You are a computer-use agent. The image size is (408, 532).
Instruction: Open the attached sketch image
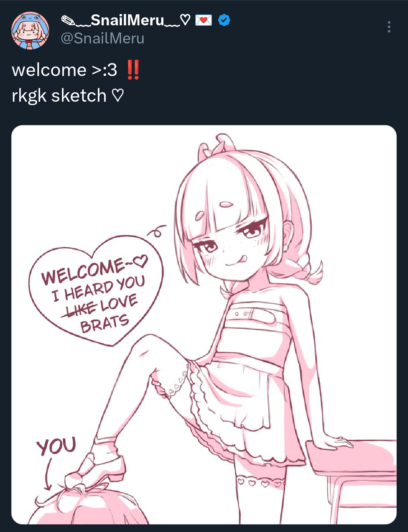(204, 324)
